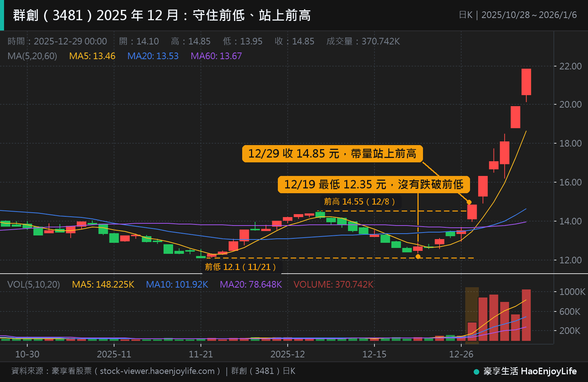Click the topmost red candle near 22.00

point(526,82)
